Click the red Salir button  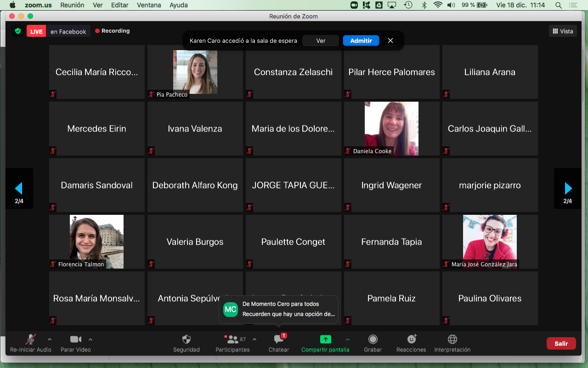561,343
